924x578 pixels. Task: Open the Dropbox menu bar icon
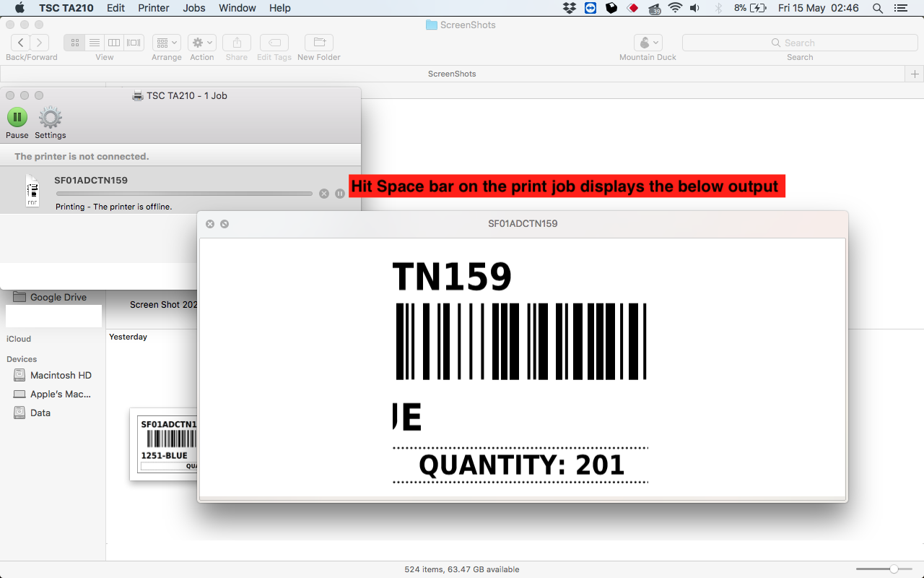[570, 8]
